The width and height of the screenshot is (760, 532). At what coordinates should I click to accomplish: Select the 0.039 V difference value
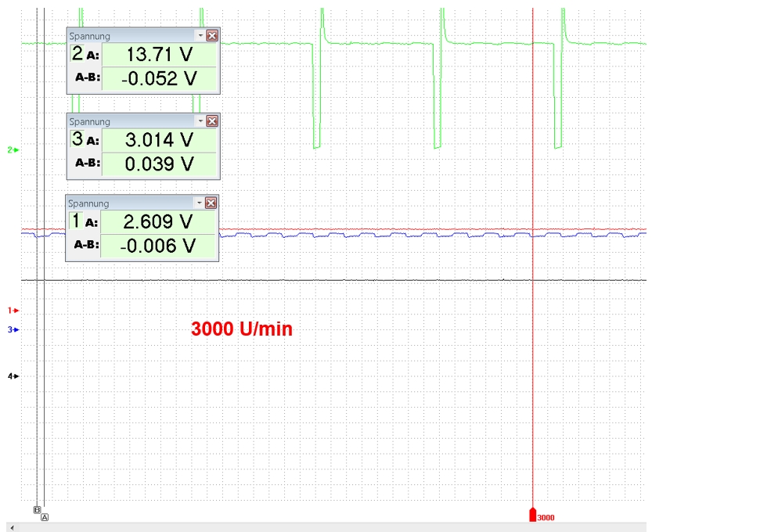[x=160, y=164]
